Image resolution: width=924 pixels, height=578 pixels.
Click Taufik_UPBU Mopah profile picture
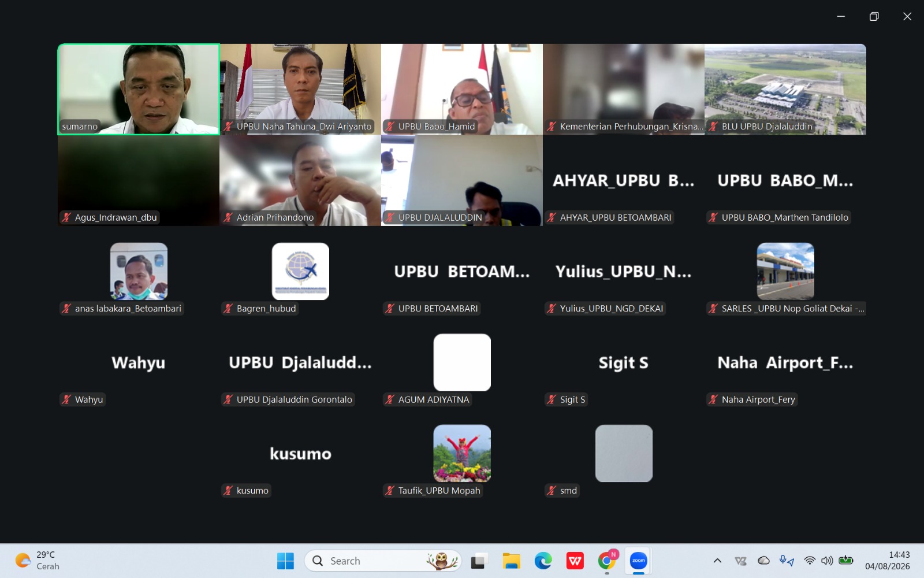pyautogui.click(x=462, y=454)
